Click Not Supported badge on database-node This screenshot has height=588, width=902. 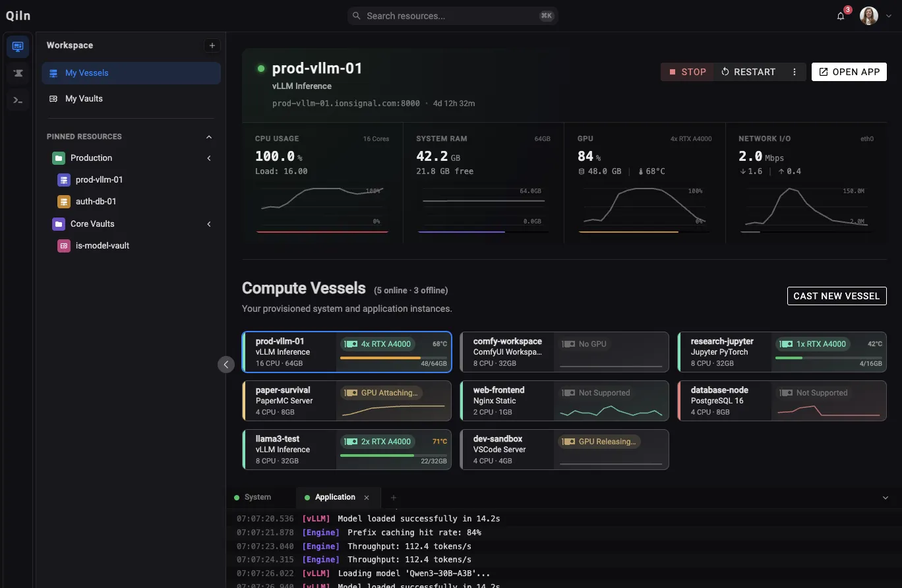(x=814, y=393)
